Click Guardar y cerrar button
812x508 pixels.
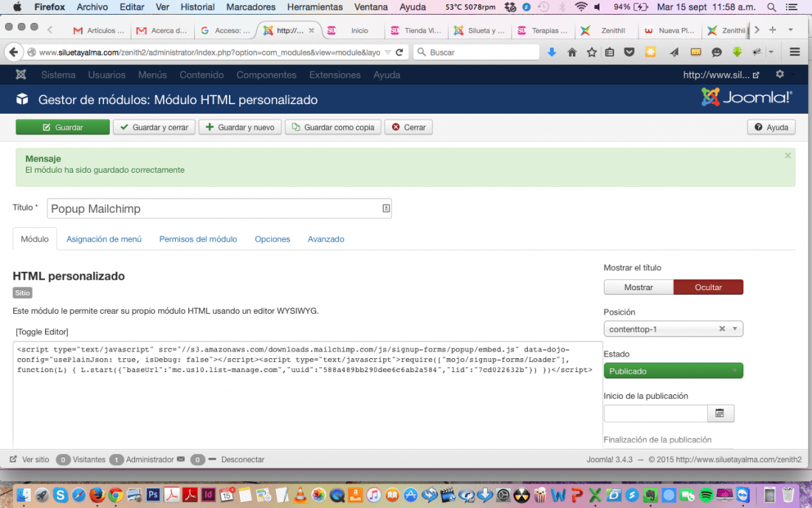point(154,128)
